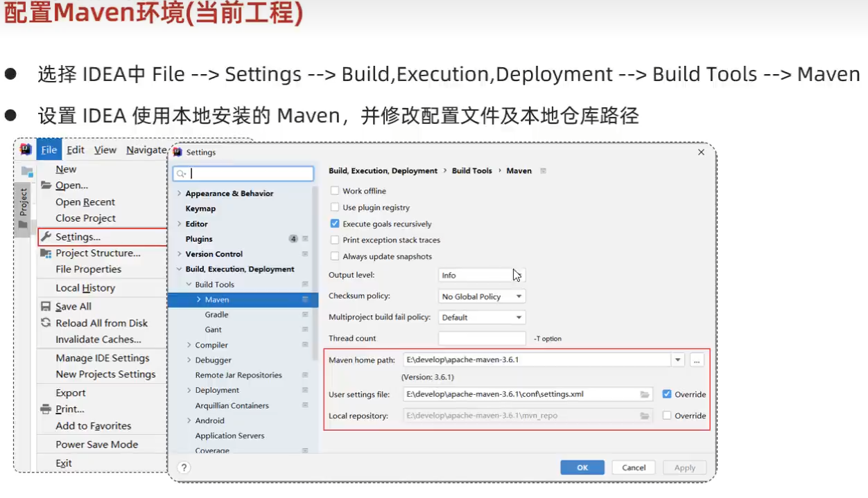Open Maven home path dropdown arrow

677,359
